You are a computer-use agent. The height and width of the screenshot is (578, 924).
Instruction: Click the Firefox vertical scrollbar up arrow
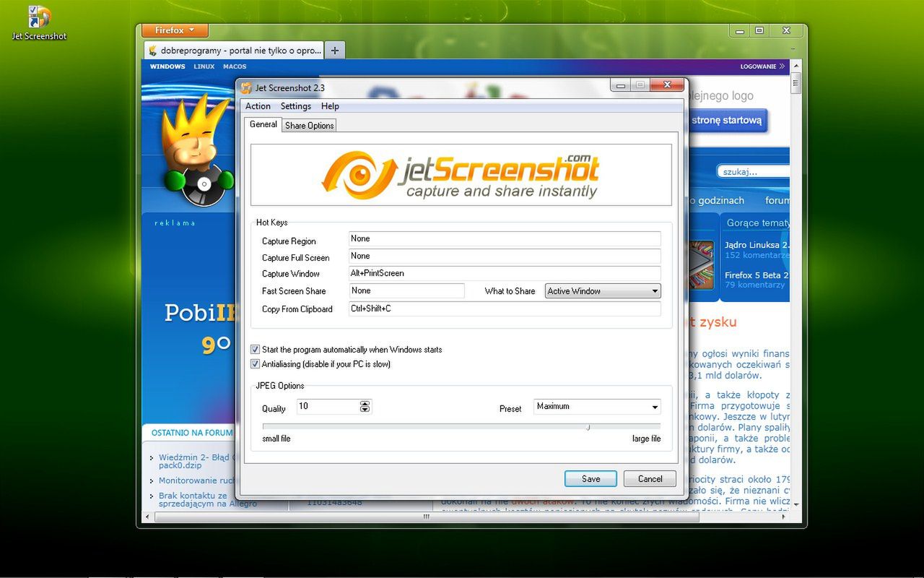796,66
